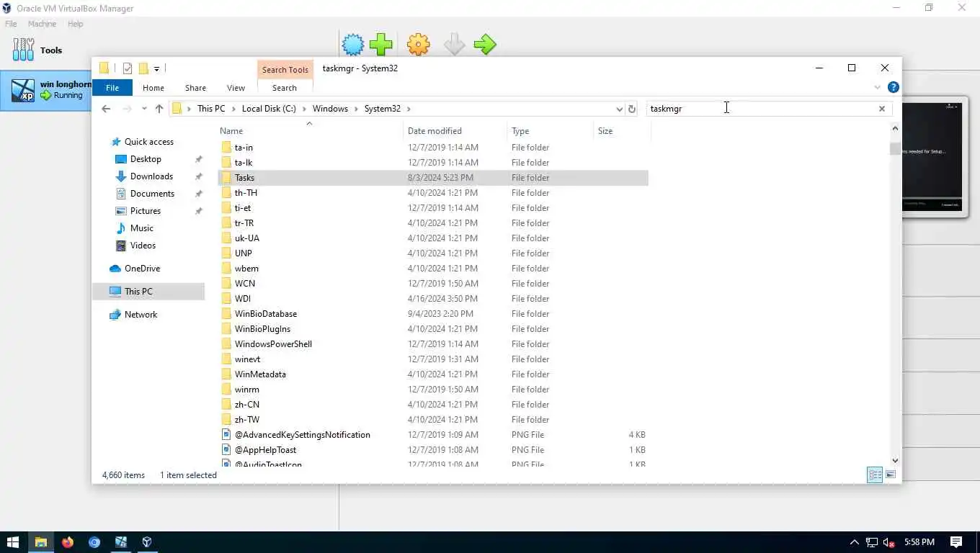Sort files by the Name column

click(310, 131)
